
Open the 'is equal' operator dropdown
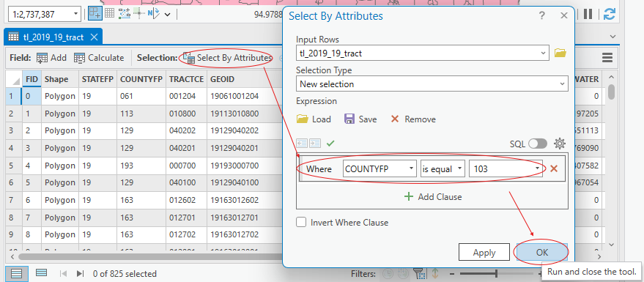click(x=459, y=168)
